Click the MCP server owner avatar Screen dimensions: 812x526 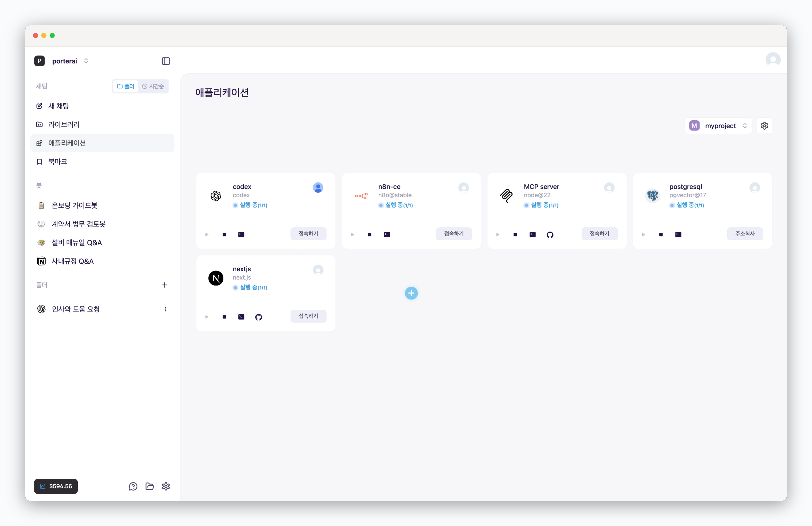(609, 188)
